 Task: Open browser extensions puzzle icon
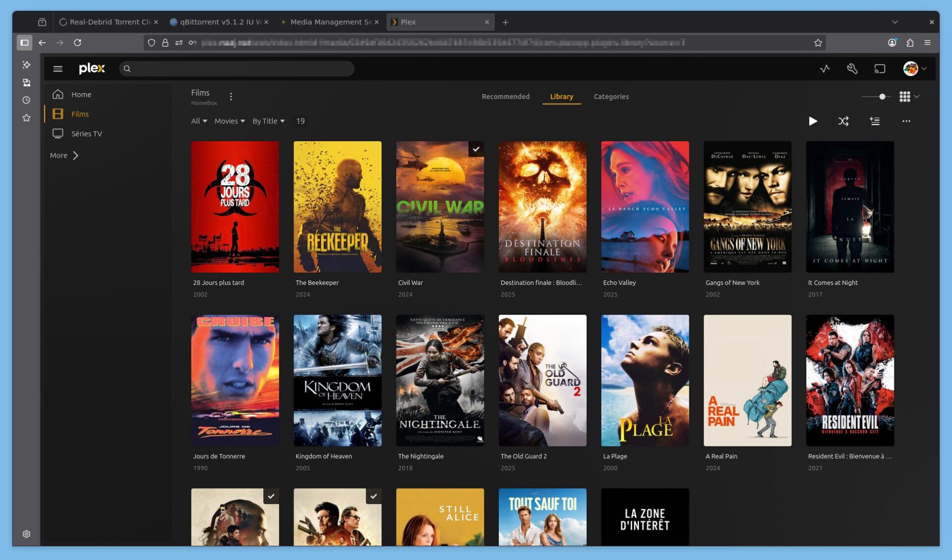point(910,43)
